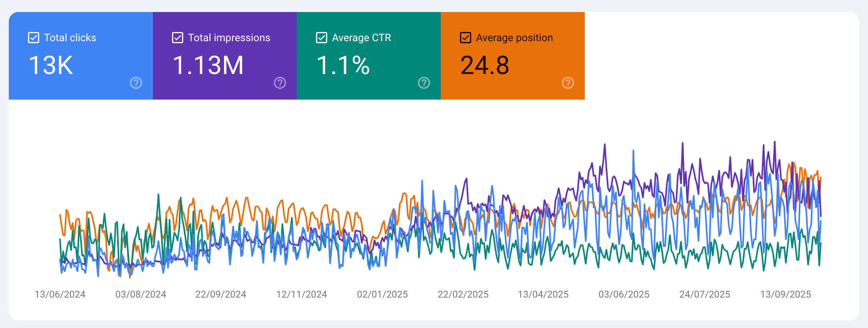Screen dimensions: 868x328
Task: Show help for Average CTR card
Action: pos(424,83)
